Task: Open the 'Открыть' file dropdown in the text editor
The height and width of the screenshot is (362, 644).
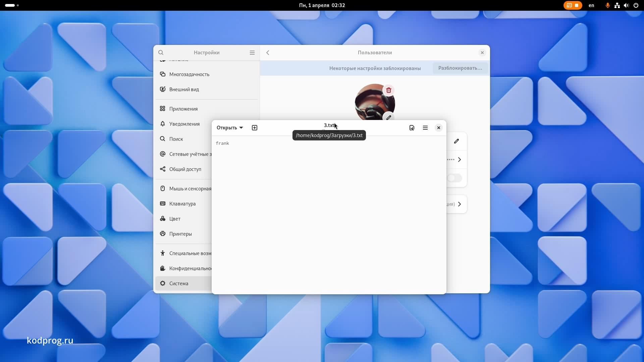Action: click(230, 128)
